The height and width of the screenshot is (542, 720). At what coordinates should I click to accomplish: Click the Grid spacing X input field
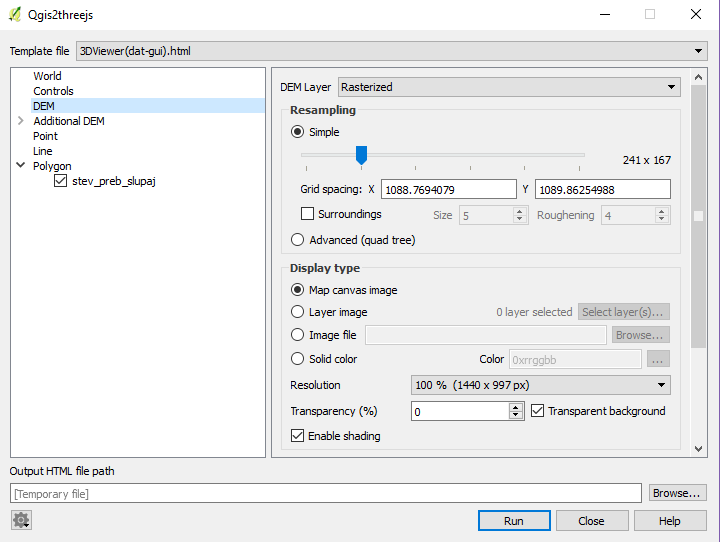pos(449,189)
